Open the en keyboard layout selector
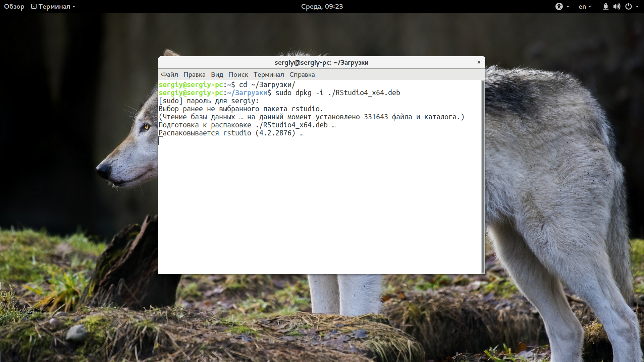The height and width of the screenshot is (362, 644). click(x=585, y=6)
